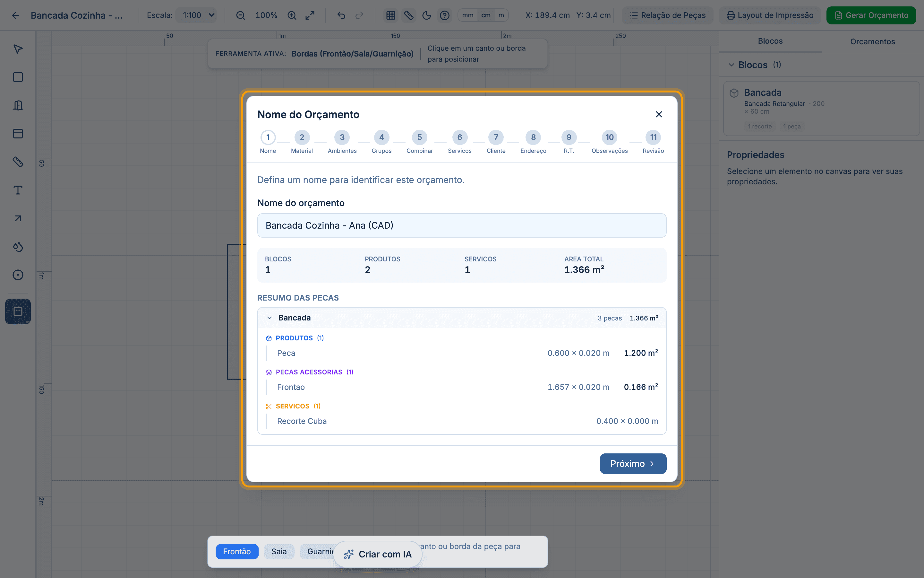This screenshot has height=578, width=924.
Task: Select the arrow annotation tool
Action: 18,218
